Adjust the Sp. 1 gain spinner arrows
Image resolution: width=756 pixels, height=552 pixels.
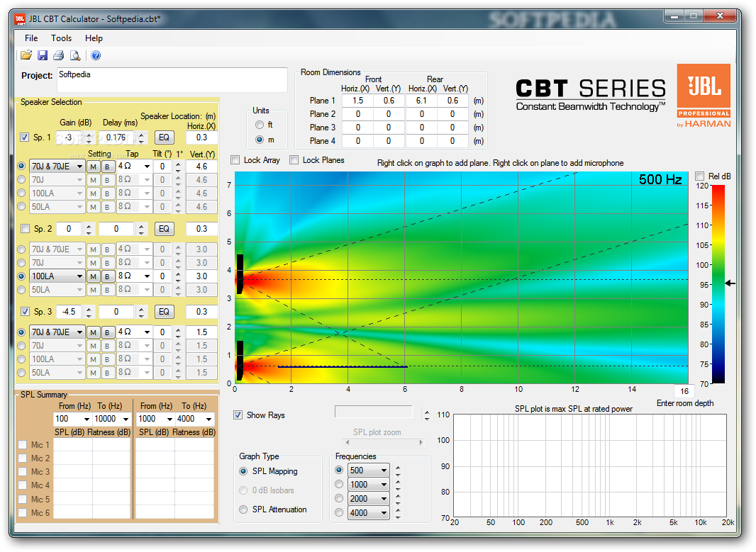coord(89,137)
